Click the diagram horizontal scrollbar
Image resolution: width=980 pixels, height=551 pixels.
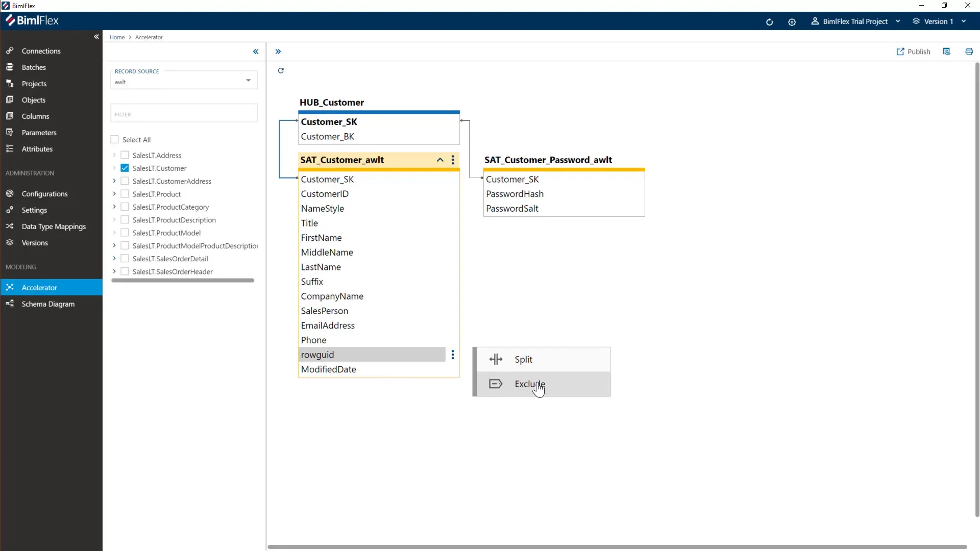click(x=617, y=547)
